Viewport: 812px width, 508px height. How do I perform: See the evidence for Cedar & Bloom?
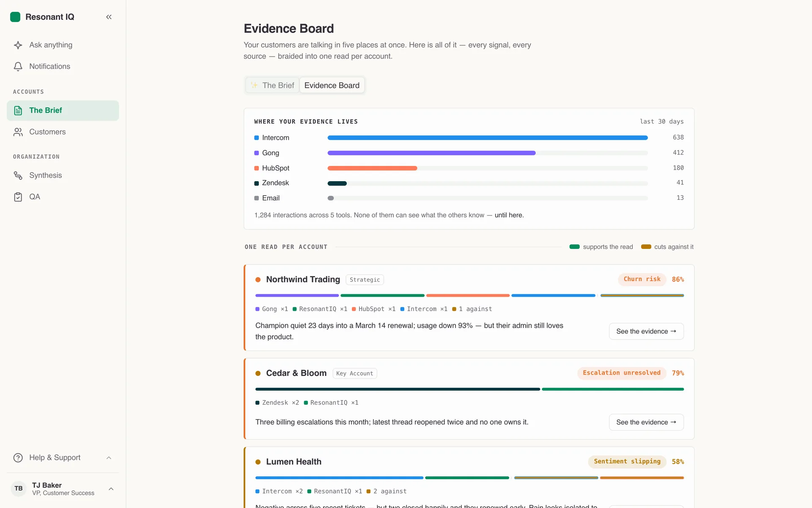pyautogui.click(x=646, y=422)
